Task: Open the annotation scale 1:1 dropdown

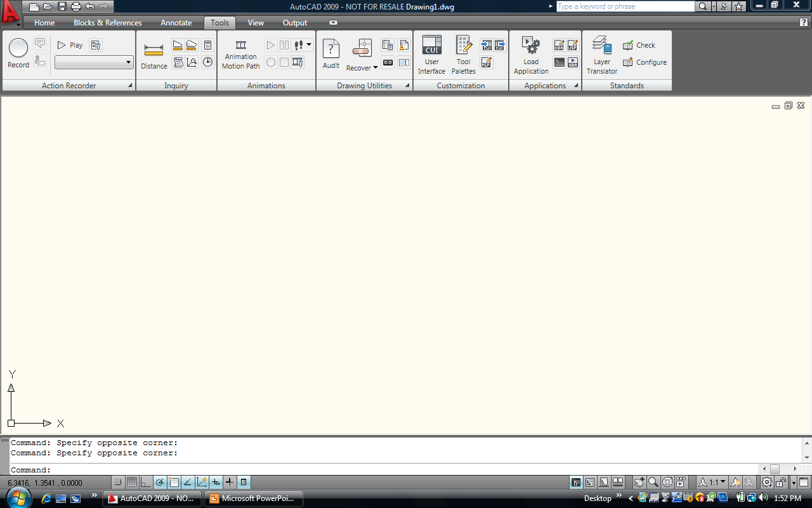Action: [x=712, y=482]
